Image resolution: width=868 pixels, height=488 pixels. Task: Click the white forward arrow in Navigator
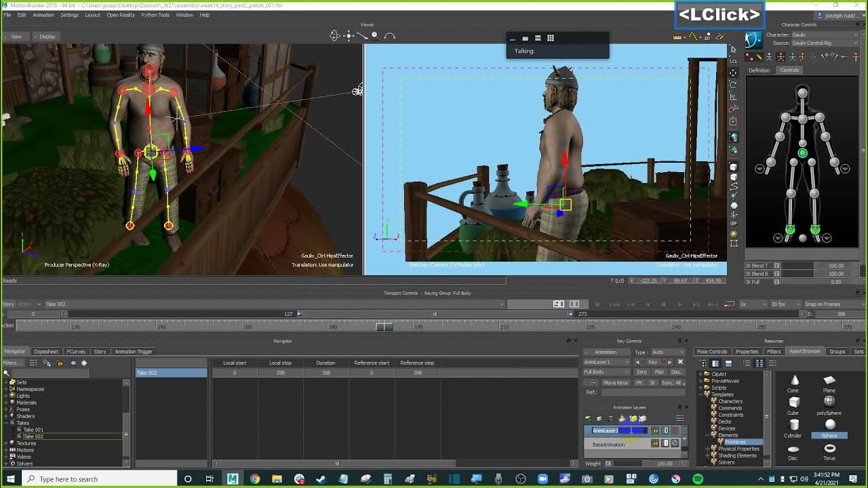pyautogui.click(x=84, y=363)
